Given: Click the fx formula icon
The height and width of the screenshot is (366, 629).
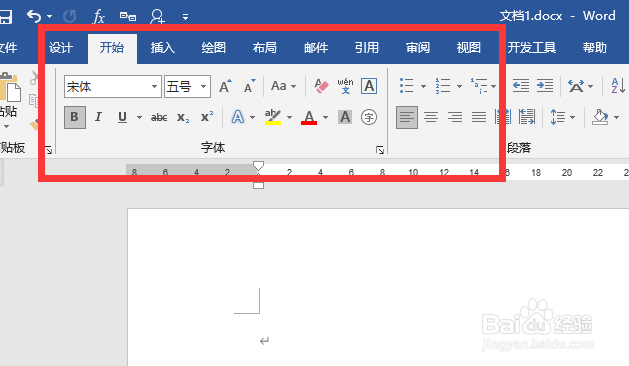Looking at the screenshot, I should coord(98,17).
